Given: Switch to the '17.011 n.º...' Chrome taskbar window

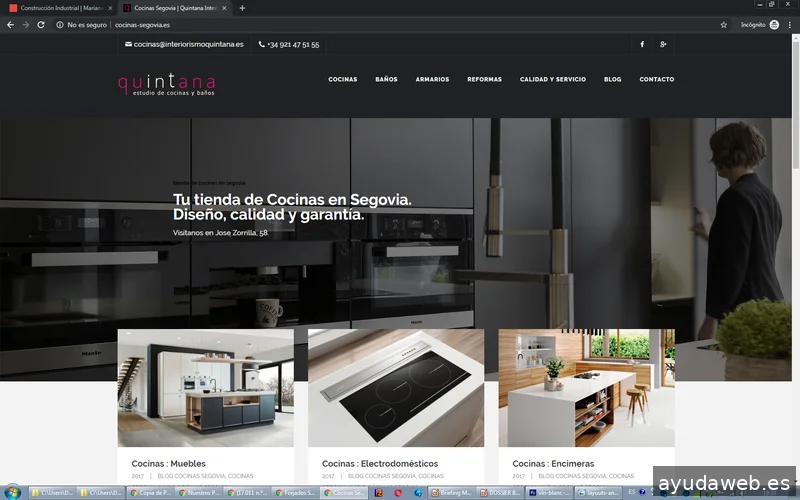Looking at the screenshot, I should 247,492.
